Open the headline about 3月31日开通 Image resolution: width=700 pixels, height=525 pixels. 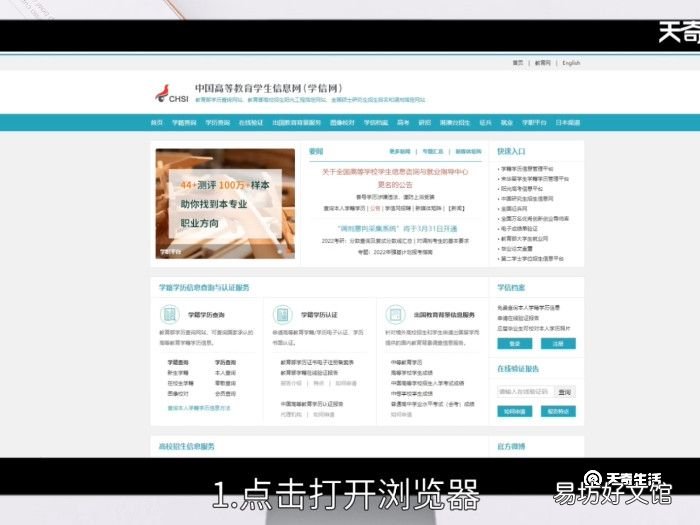397,229
